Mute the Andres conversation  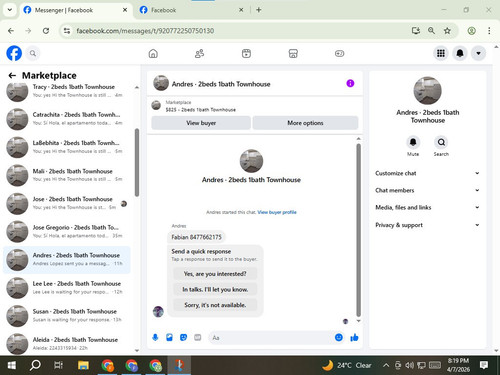413,142
